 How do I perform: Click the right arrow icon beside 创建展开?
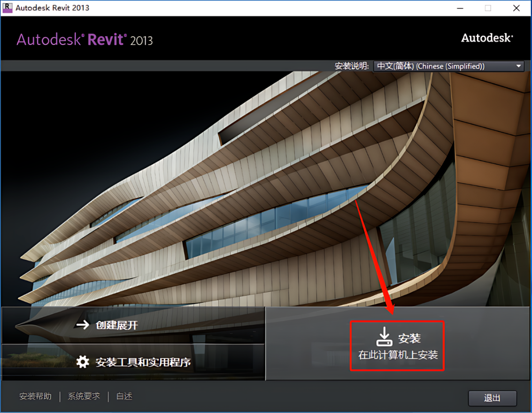[83, 325]
